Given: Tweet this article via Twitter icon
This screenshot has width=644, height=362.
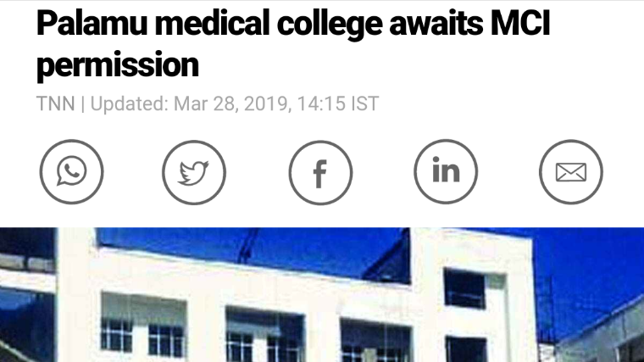Looking at the screenshot, I should [194, 172].
